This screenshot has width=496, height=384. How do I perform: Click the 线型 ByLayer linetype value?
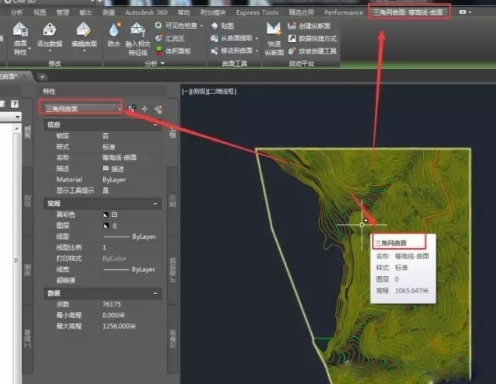click(130, 237)
